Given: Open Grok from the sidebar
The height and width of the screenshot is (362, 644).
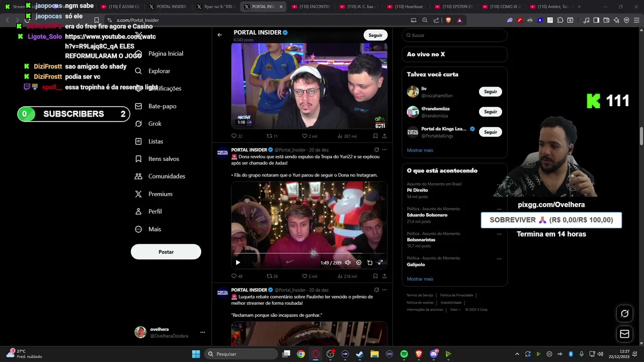Looking at the screenshot, I should (148, 124).
